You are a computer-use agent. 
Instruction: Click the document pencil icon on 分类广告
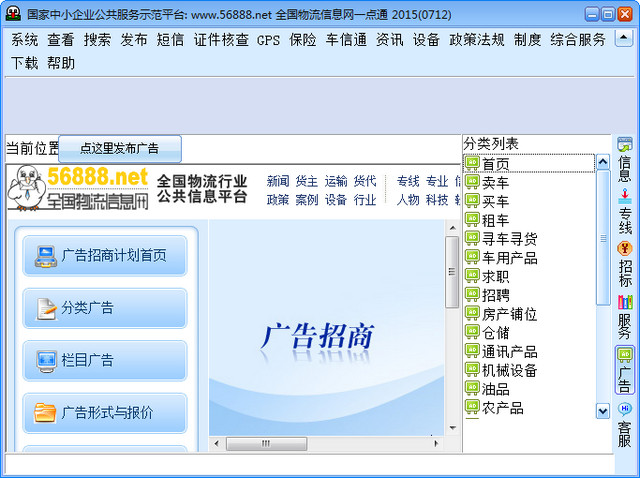[x=46, y=309]
